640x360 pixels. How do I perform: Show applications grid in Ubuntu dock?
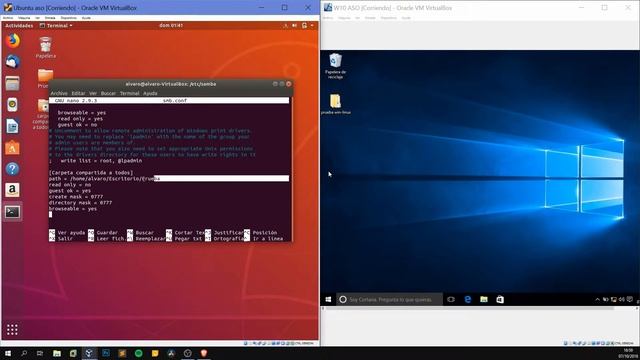click(12, 329)
